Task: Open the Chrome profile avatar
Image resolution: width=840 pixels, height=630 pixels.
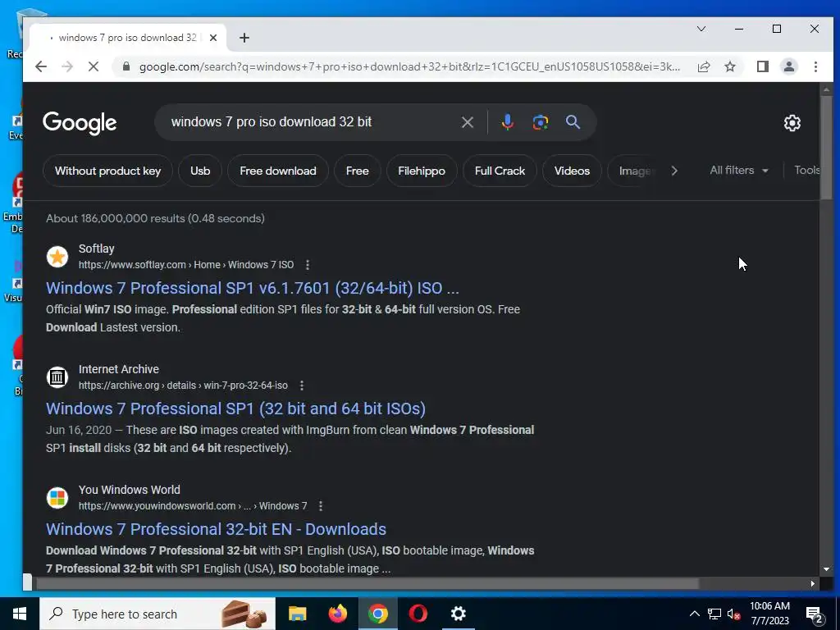Action: tap(788, 66)
